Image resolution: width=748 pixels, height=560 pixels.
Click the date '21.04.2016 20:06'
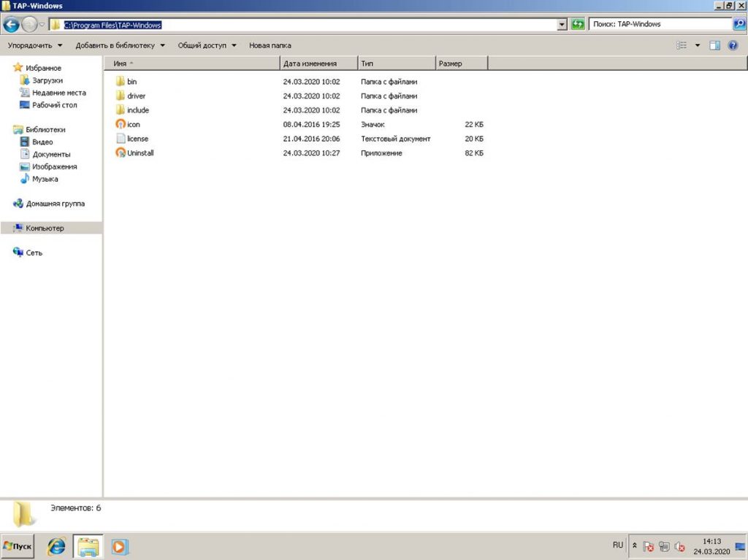(311, 139)
